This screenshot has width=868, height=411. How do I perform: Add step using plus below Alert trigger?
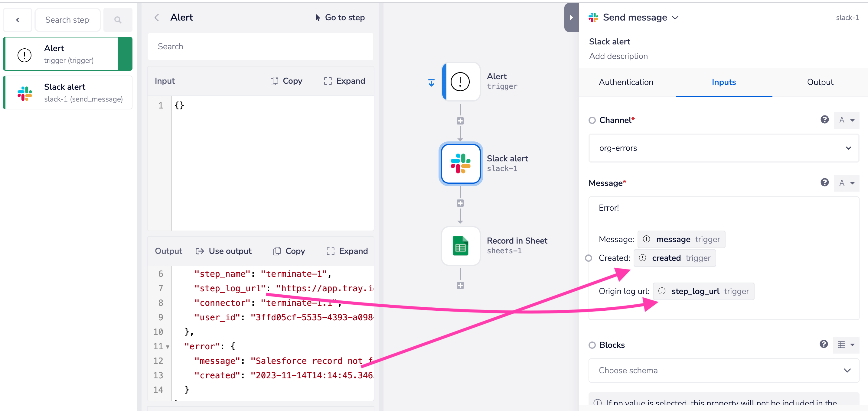[x=460, y=121]
